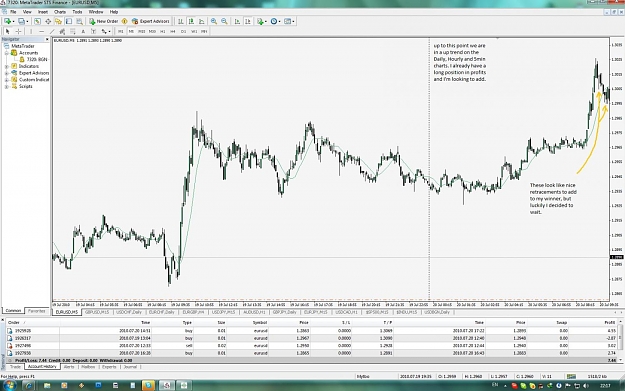Switch to GBPUSD,M15 chart tab

point(97,312)
